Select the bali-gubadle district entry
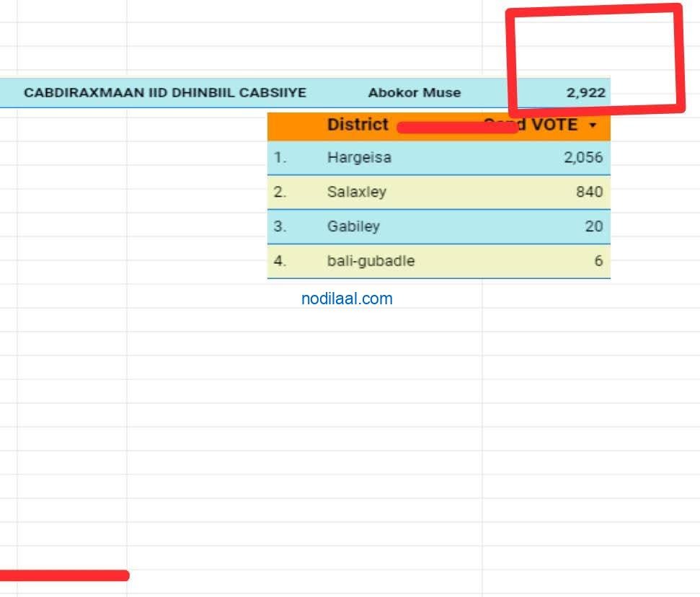The width and height of the screenshot is (700, 597). click(x=371, y=261)
